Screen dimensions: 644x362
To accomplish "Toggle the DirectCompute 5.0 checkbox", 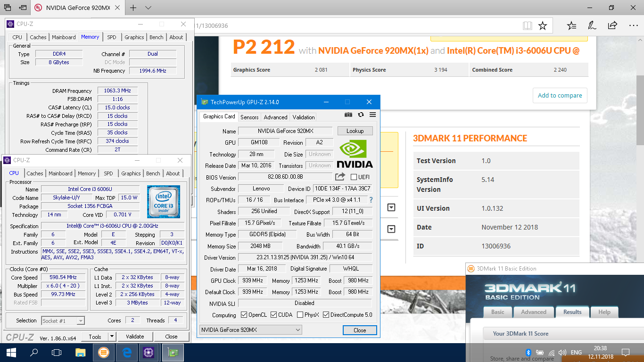I will (x=326, y=315).
